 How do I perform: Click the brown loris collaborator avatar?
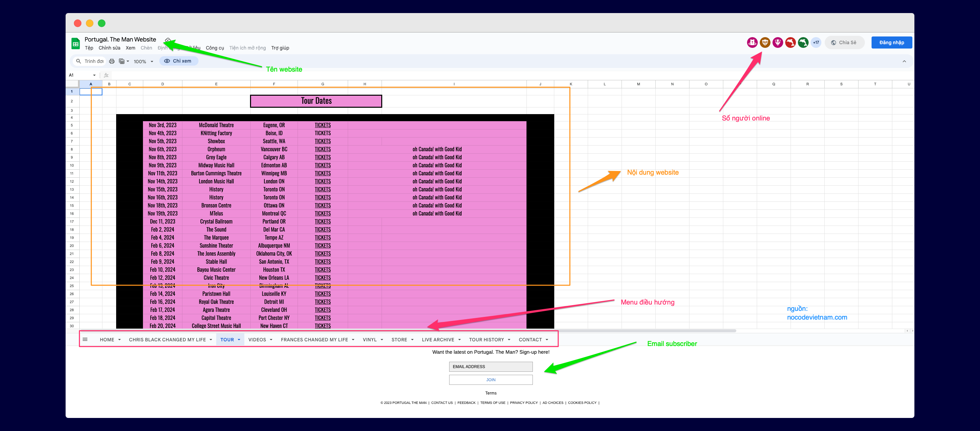pyautogui.click(x=765, y=42)
